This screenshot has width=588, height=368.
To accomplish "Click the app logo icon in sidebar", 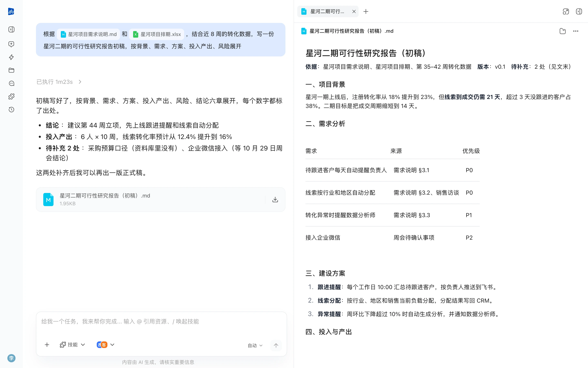I will tap(11, 11).
